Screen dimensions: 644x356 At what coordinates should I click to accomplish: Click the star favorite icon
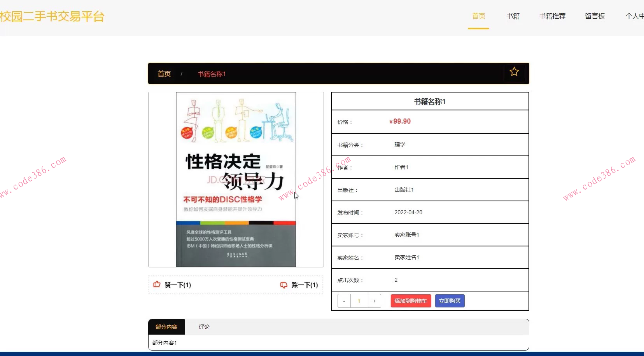coord(514,72)
